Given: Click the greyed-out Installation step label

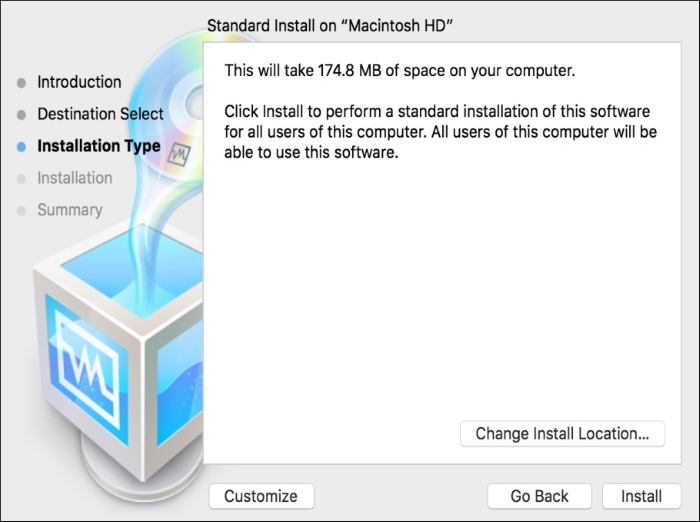Looking at the screenshot, I should coord(75,178).
